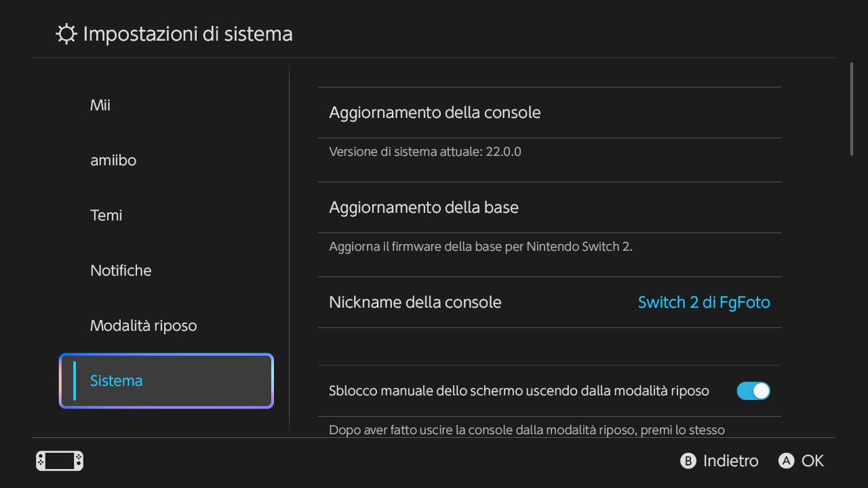The image size is (868, 488).
Task: Toggle Sblocco manuale dello schermo switch
Action: [x=753, y=391]
